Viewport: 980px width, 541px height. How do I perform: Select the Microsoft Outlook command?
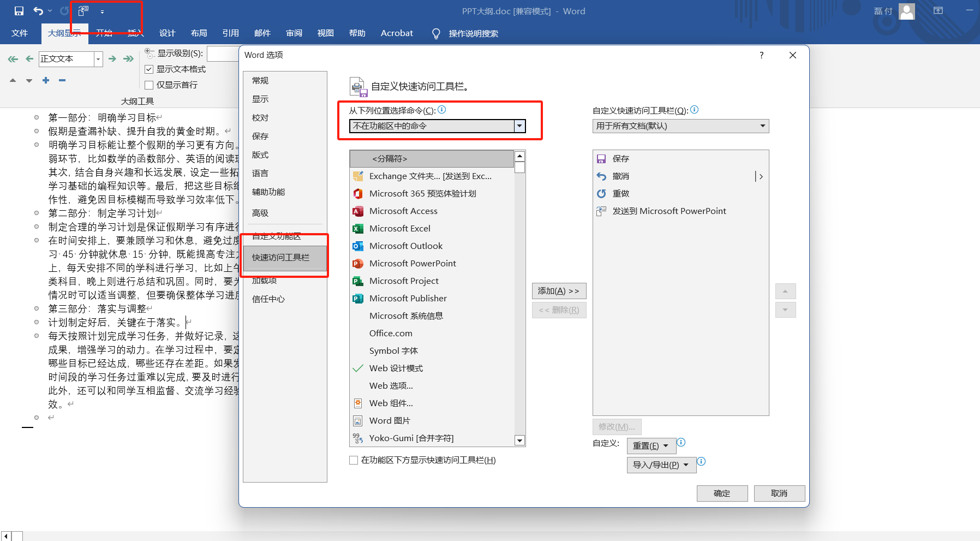click(432, 246)
